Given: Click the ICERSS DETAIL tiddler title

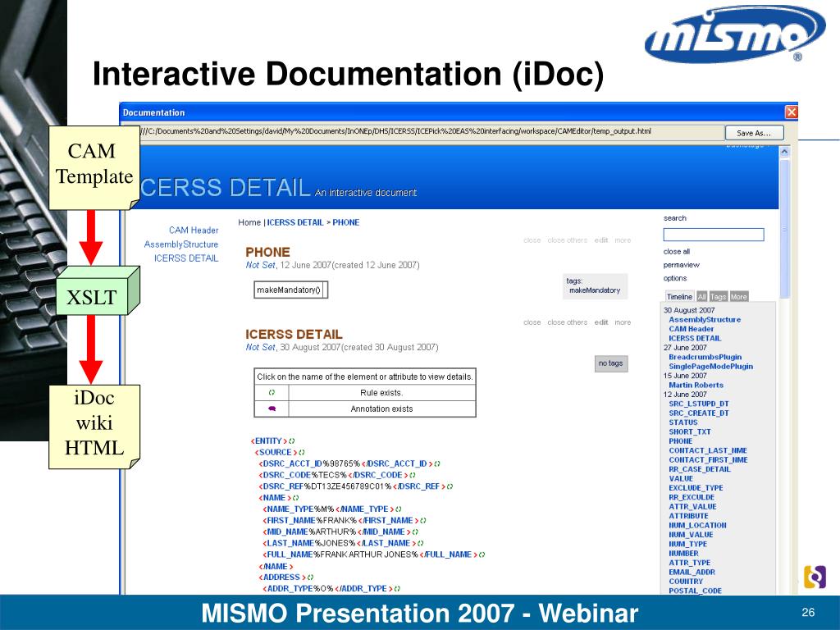Looking at the screenshot, I should pyautogui.click(x=294, y=335).
